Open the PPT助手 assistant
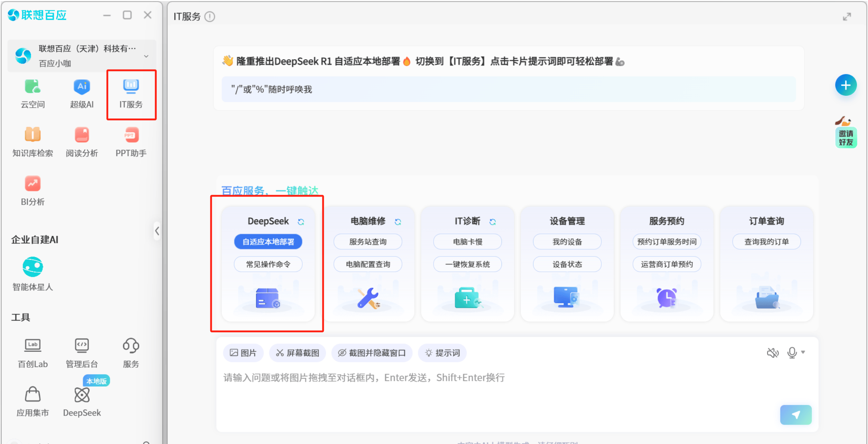This screenshot has height=444, width=868. 131,142
